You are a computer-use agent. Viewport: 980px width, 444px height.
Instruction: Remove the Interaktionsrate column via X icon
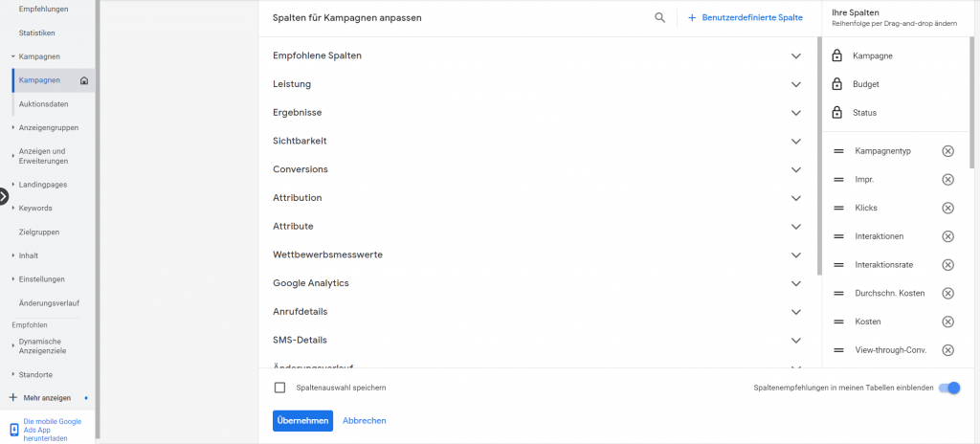tap(947, 264)
